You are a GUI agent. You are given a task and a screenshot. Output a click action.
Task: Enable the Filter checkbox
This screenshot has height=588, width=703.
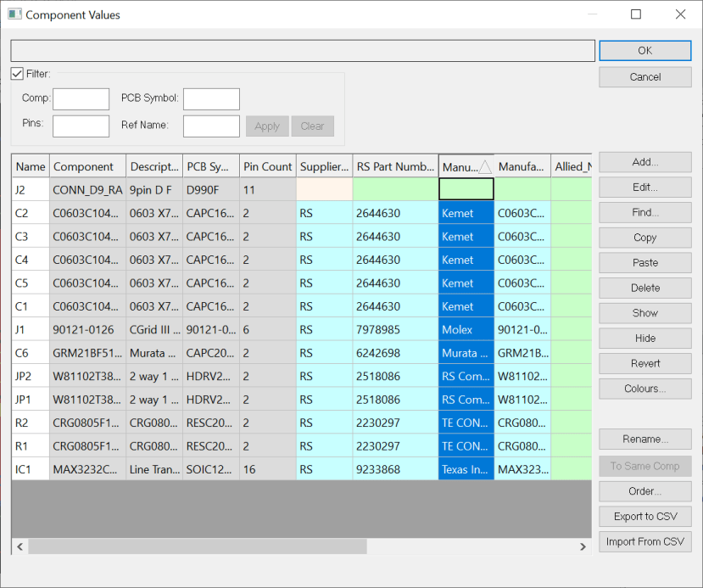coord(17,74)
